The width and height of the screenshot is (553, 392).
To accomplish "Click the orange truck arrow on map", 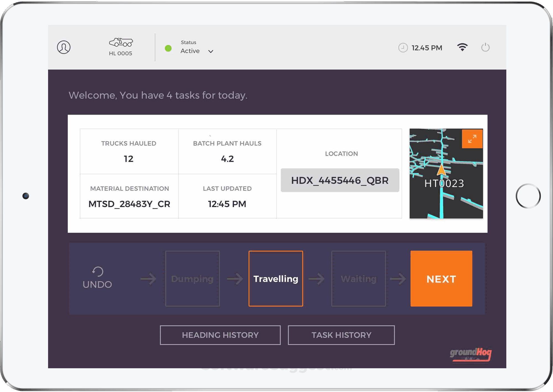I will [x=441, y=170].
